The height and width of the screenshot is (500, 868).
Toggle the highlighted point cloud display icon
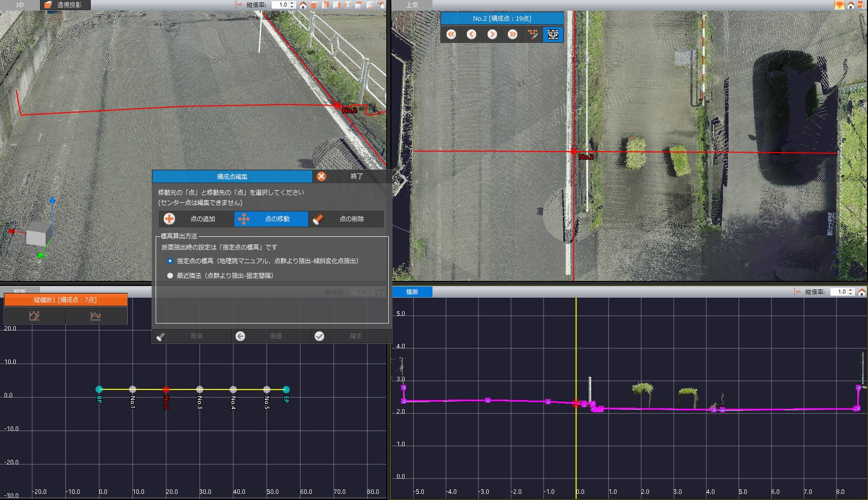coord(553,34)
